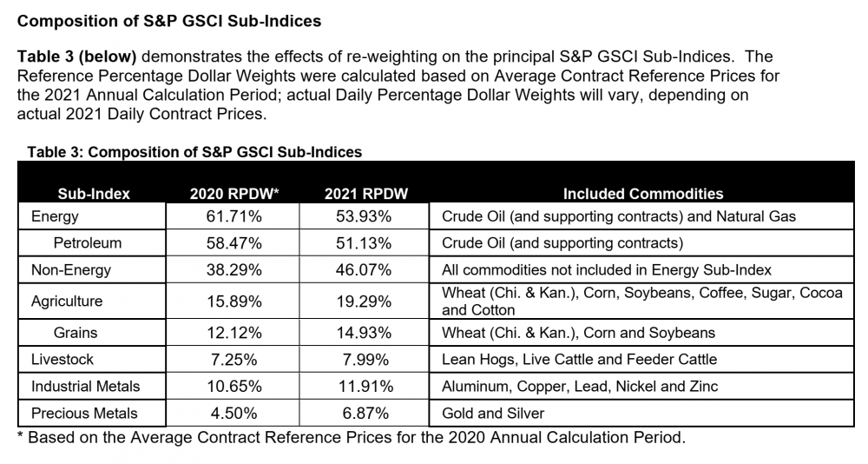Click the "2021 RPDW" column header
The height and width of the screenshot is (464, 868).
coord(365,194)
